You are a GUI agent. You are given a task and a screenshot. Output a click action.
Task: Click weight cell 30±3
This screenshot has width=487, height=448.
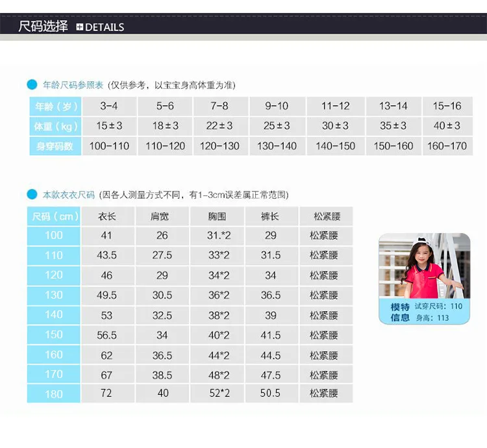click(336, 126)
